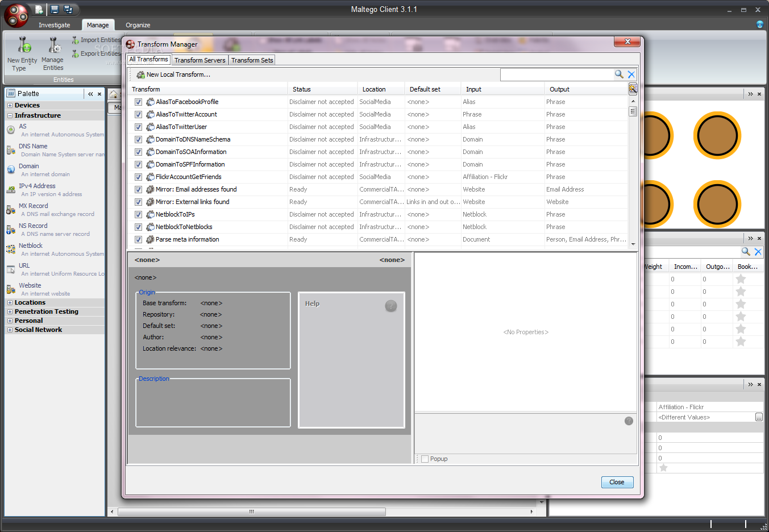Screen dimensions: 769x532
Task: Uncheck Mirror: Email addresses found transform
Action: 138,189
